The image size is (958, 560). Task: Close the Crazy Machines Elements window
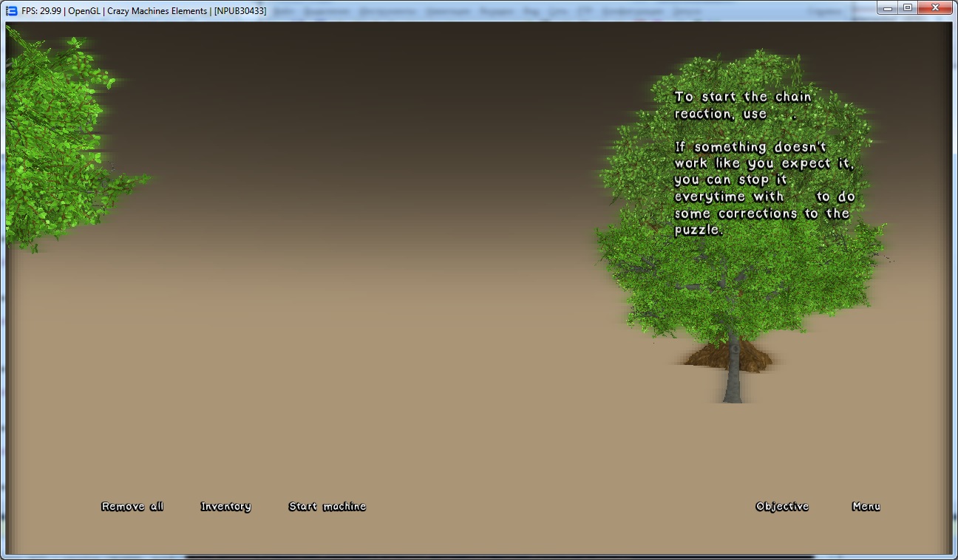click(x=935, y=7)
